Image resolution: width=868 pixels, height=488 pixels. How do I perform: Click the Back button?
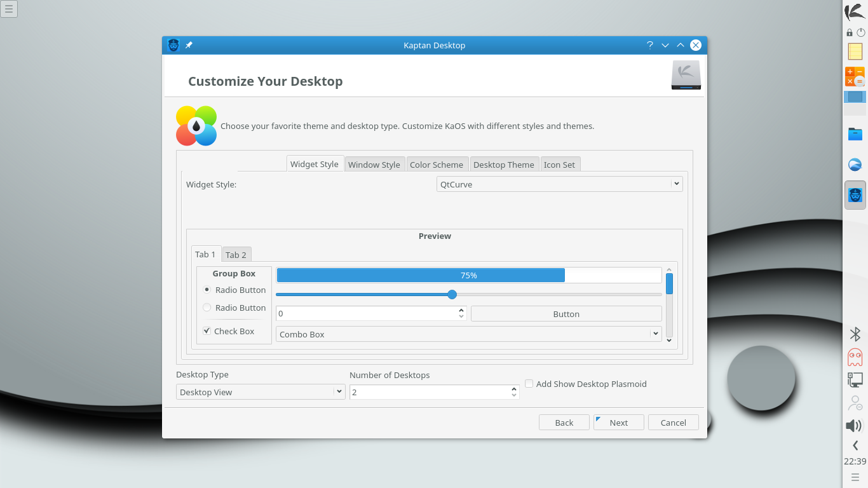[x=564, y=423]
